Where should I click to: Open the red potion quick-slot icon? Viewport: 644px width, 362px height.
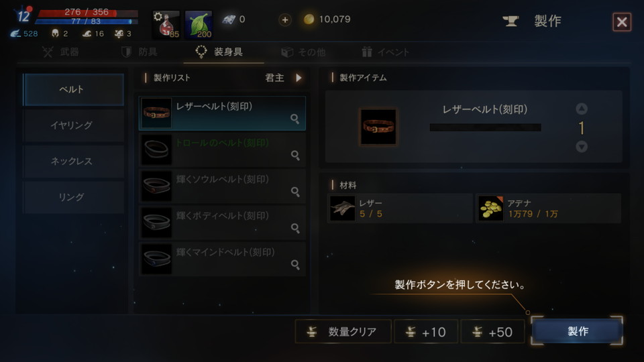pyautogui.click(x=166, y=25)
